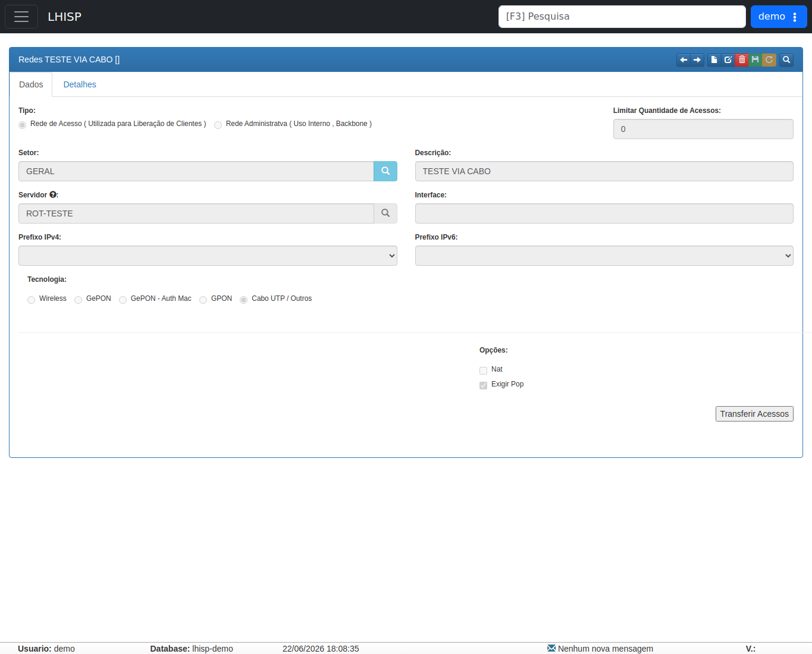The image size is (812, 654).
Task: Delete the record with the red trash icon
Action: click(x=742, y=60)
